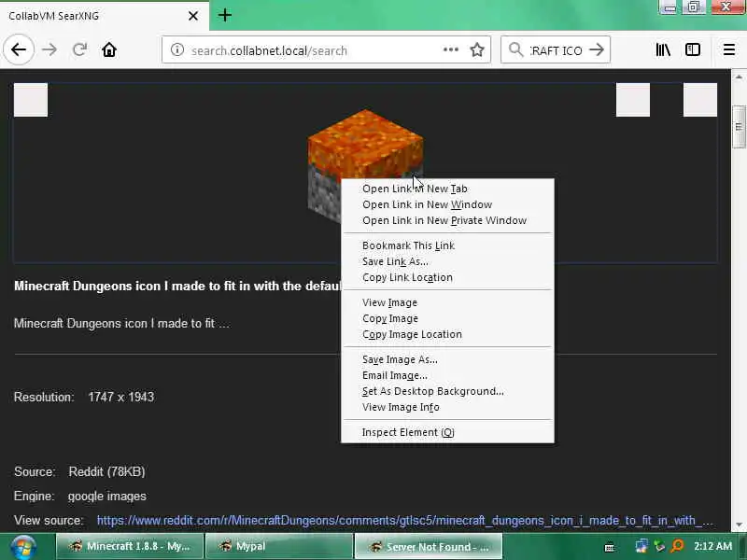Show site information for search.collabnet.local
The width and height of the screenshot is (747, 560).
[x=177, y=49]
